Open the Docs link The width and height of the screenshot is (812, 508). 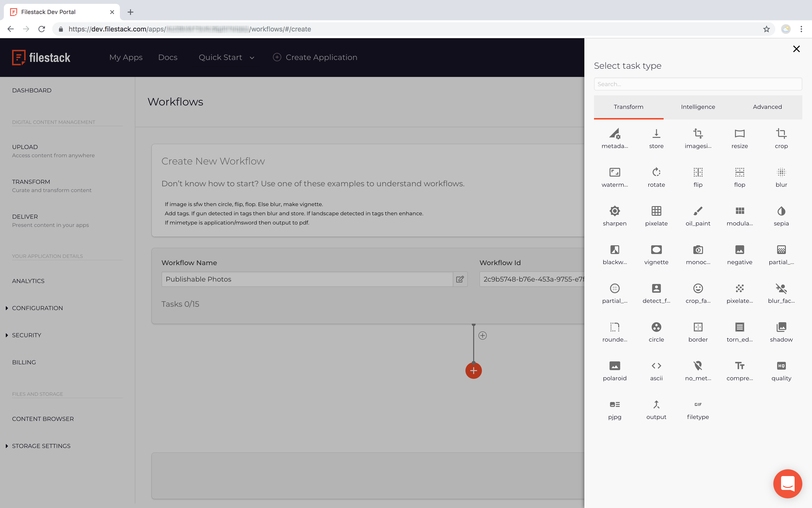tap(168, 58)
